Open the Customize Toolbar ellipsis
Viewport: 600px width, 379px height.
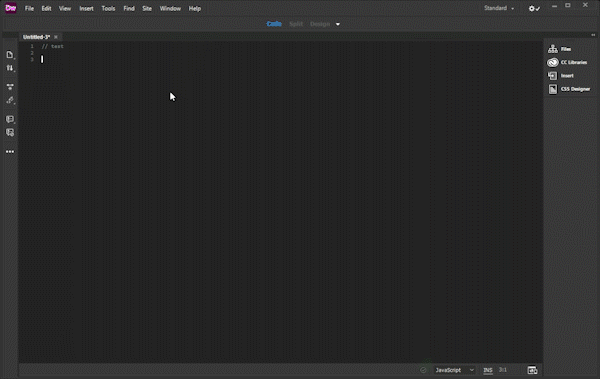tap(10, 152)
